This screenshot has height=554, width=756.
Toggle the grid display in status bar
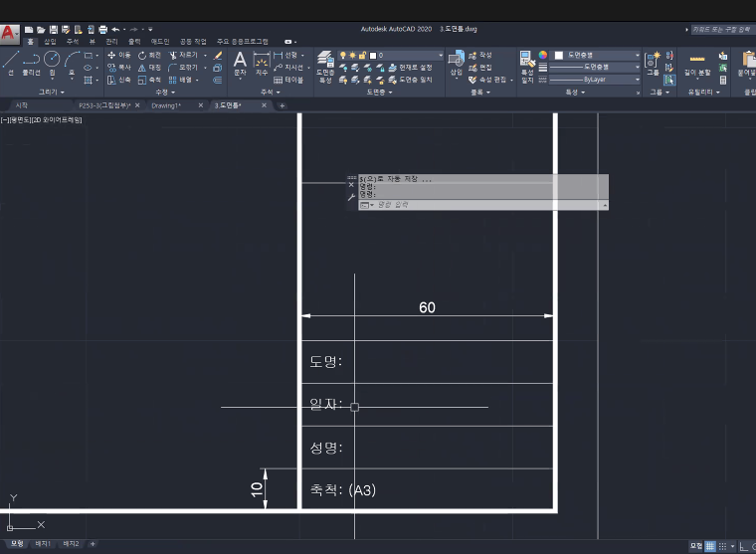709,546
